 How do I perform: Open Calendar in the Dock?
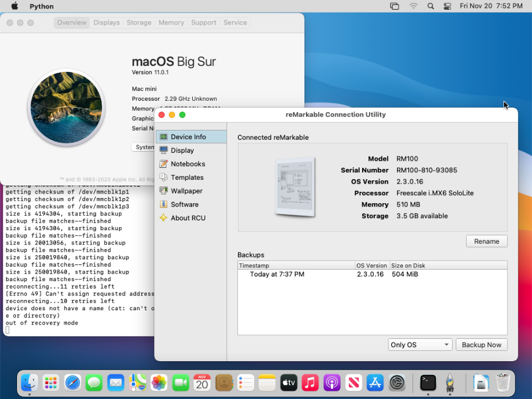[202, 383]
